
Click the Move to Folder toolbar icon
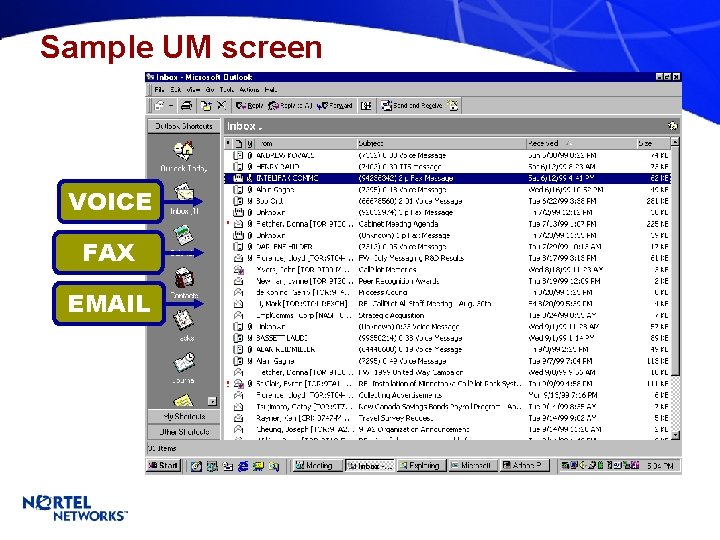click(206, 106)
